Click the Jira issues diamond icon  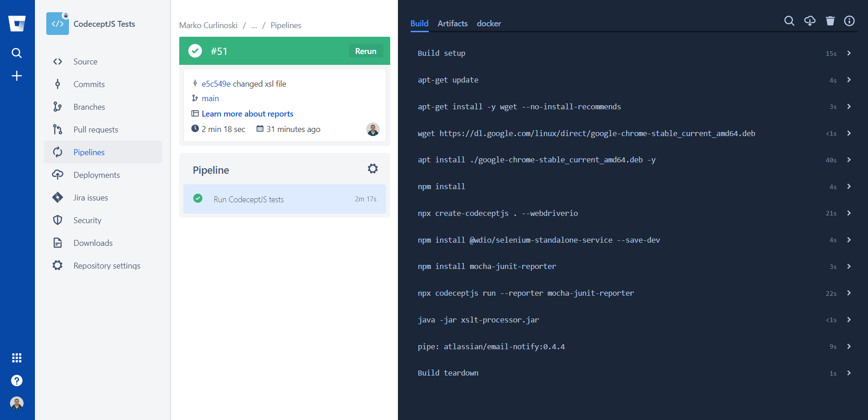pyautogui.click(x=58, y=198)
